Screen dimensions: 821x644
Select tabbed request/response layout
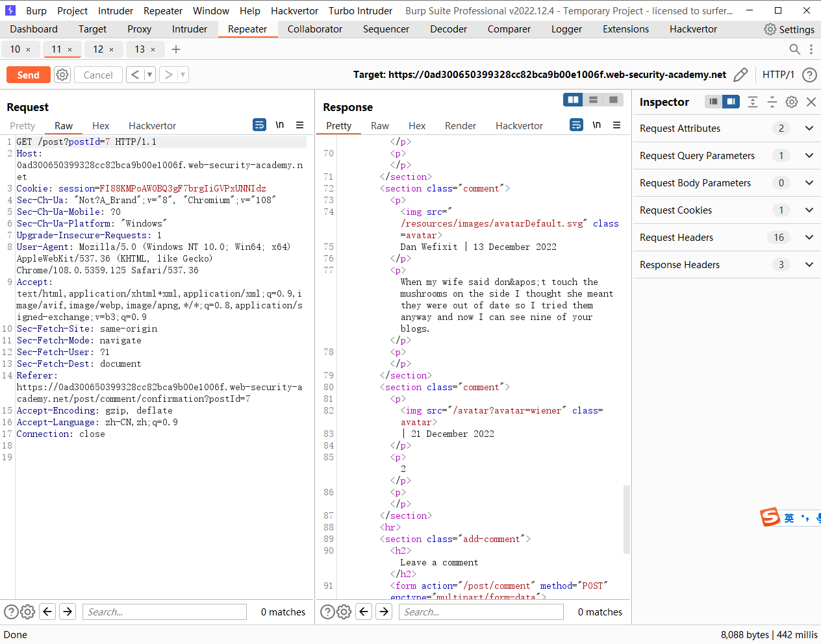[613, 99]
